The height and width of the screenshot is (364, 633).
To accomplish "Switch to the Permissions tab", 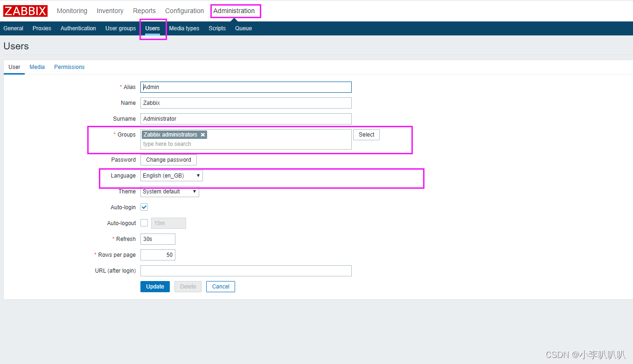I will (x=70, y=67).
